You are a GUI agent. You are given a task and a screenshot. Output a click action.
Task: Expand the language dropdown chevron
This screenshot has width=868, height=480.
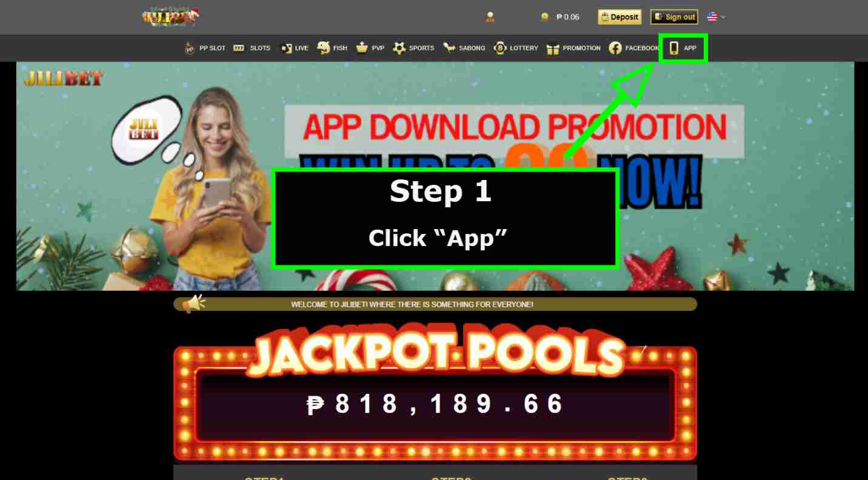click(723, 17)
